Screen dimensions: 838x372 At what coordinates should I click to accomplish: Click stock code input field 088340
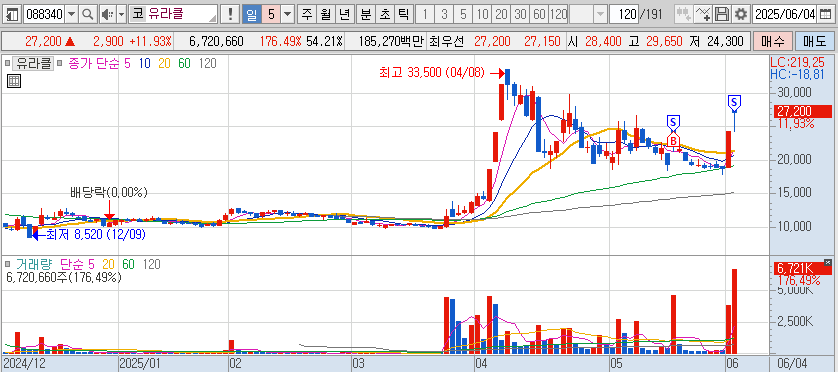[x=45, y=14]
